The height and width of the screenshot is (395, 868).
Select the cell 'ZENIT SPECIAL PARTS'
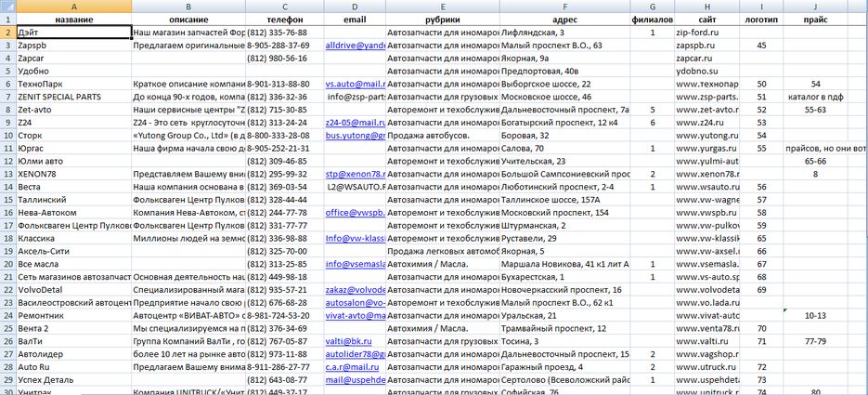73,97
